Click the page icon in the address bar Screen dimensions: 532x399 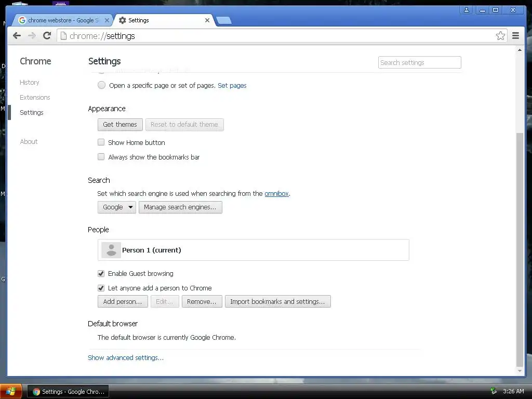[x=63, y=36]
